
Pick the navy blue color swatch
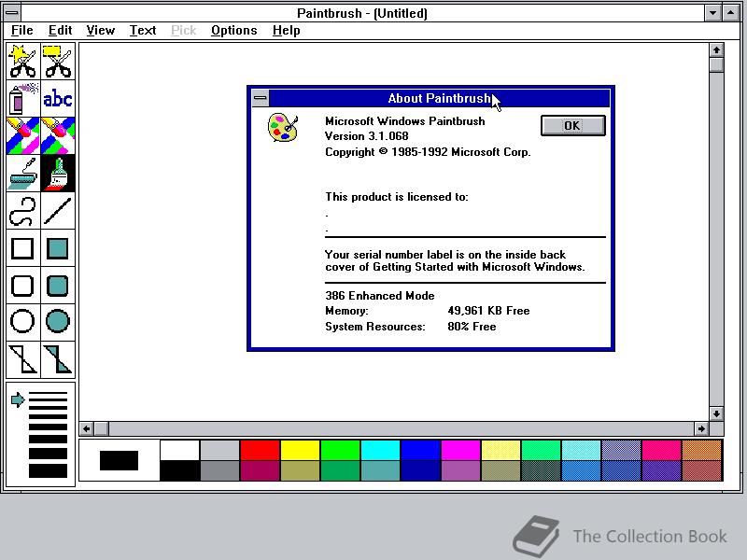tap(420, 471)
